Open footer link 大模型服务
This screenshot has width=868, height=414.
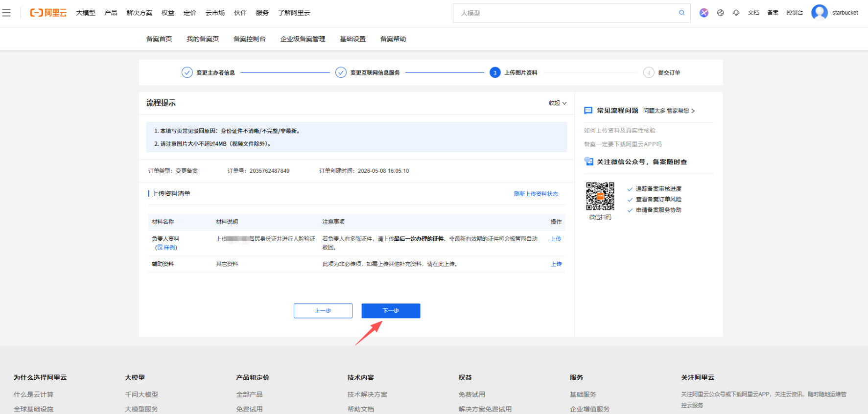click(x=141, y=409)
